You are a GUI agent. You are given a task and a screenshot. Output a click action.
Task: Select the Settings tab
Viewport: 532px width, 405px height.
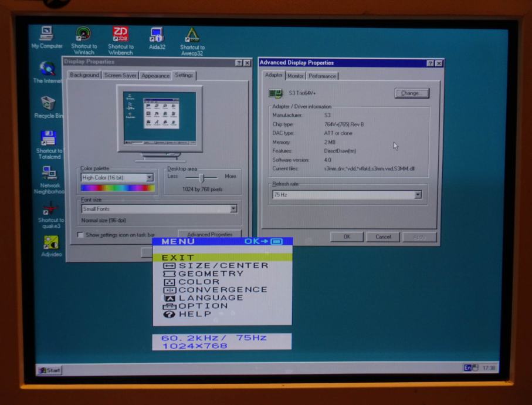pos(184,75)
